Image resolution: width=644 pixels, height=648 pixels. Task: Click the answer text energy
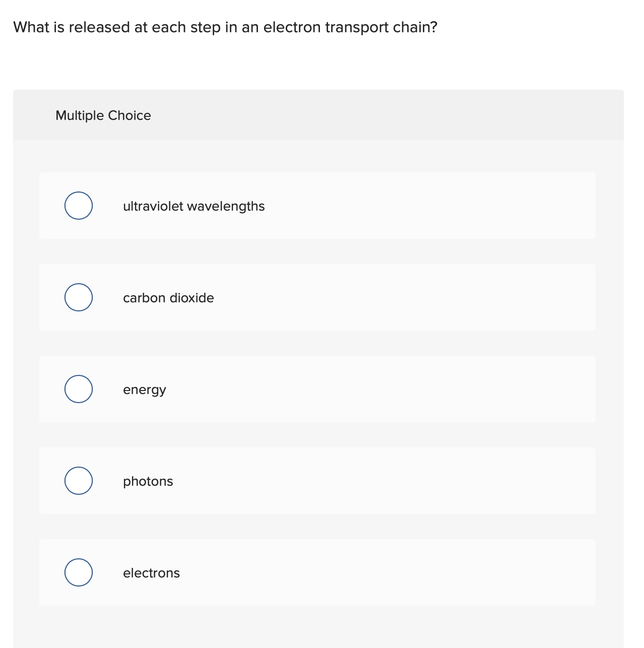click(x=145, y=389)
